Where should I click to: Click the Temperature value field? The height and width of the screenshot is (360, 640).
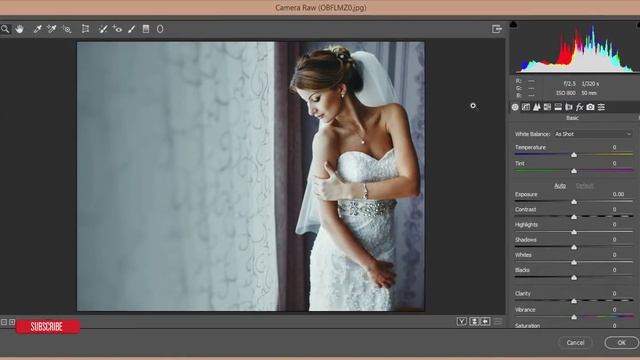(x=614, y=147)
